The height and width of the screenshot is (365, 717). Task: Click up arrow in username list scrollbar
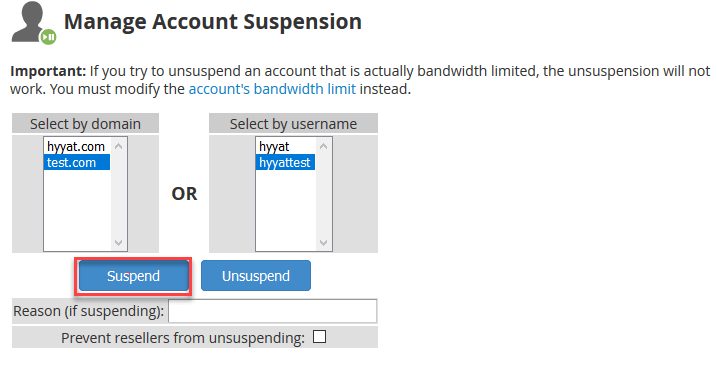tap(323, 146)
